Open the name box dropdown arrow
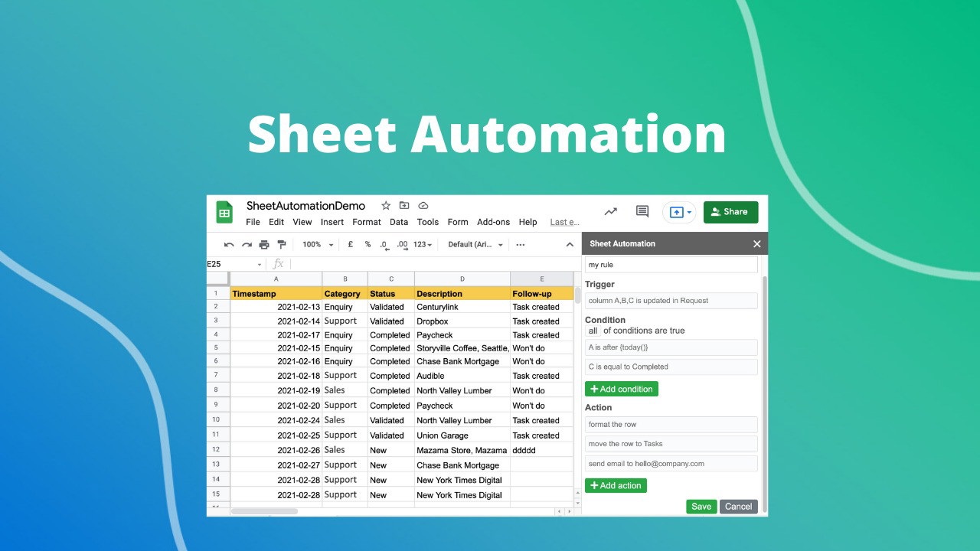 (260, 264)
